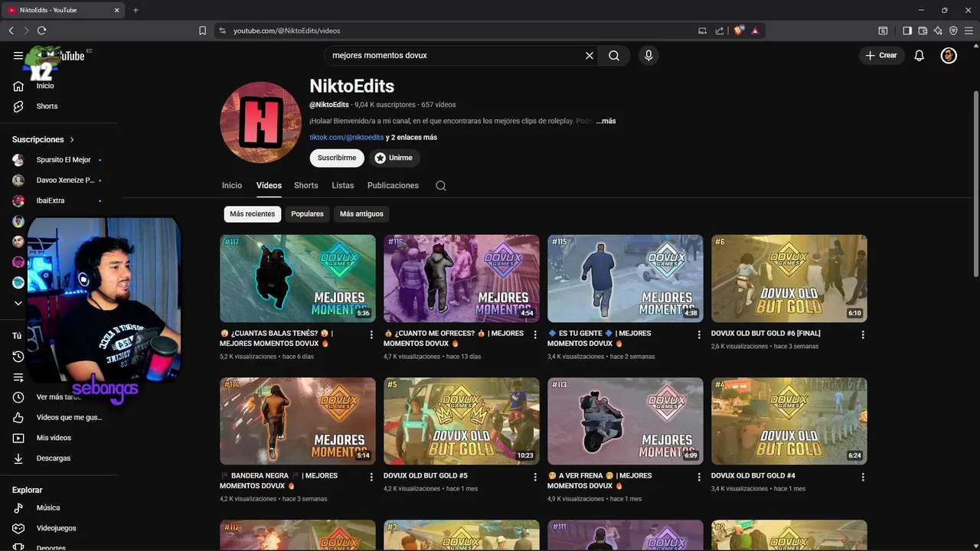Open the YouTube hamburger guide menu
Image resolution: width=980 pixels, height=551 pixels.
[18, 56]
